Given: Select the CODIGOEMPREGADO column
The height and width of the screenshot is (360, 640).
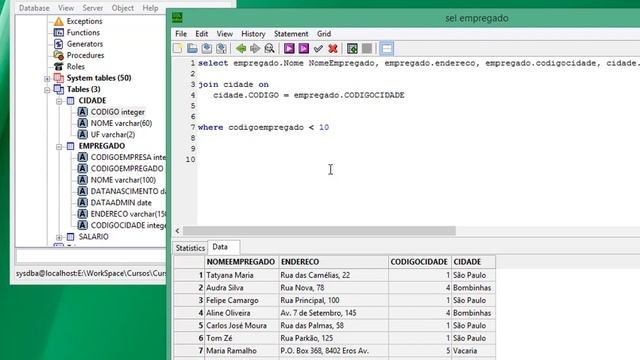Looking at the screenshot, I should click(127, 169).
